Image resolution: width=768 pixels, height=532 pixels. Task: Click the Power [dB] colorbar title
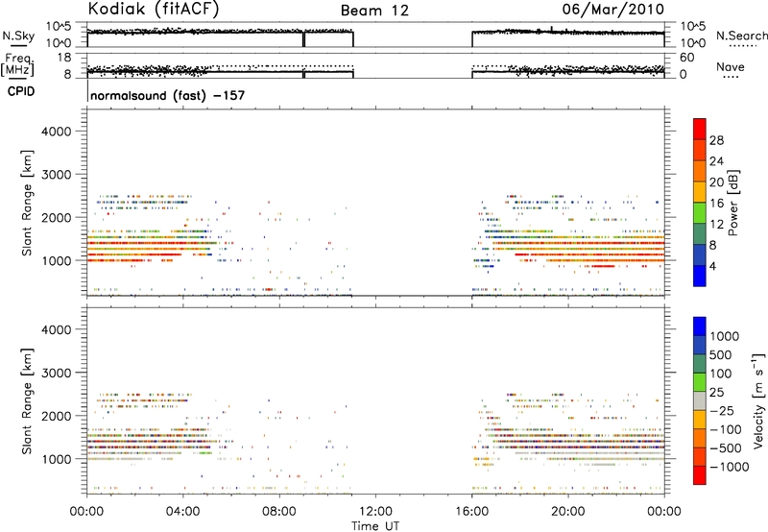click(732, 203)
